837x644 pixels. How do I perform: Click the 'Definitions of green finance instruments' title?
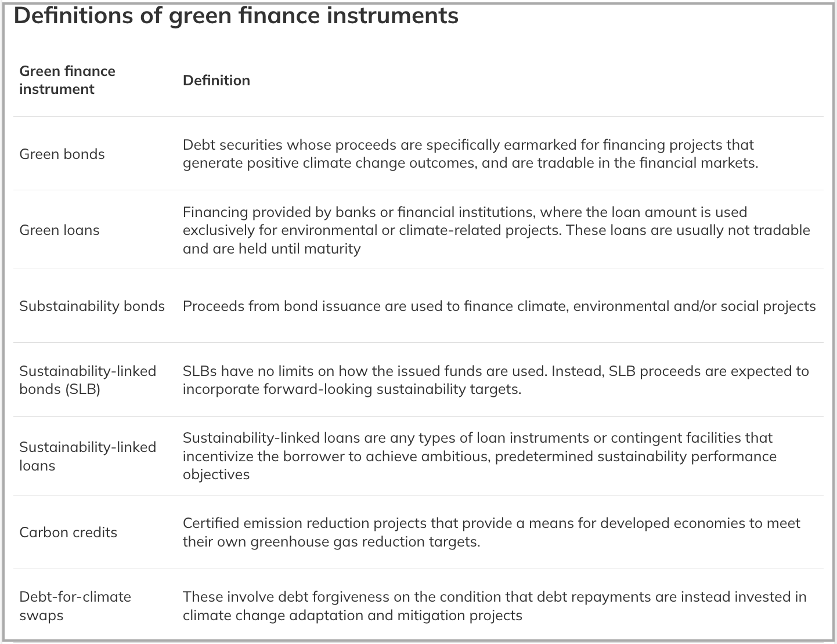pos(236,16)
